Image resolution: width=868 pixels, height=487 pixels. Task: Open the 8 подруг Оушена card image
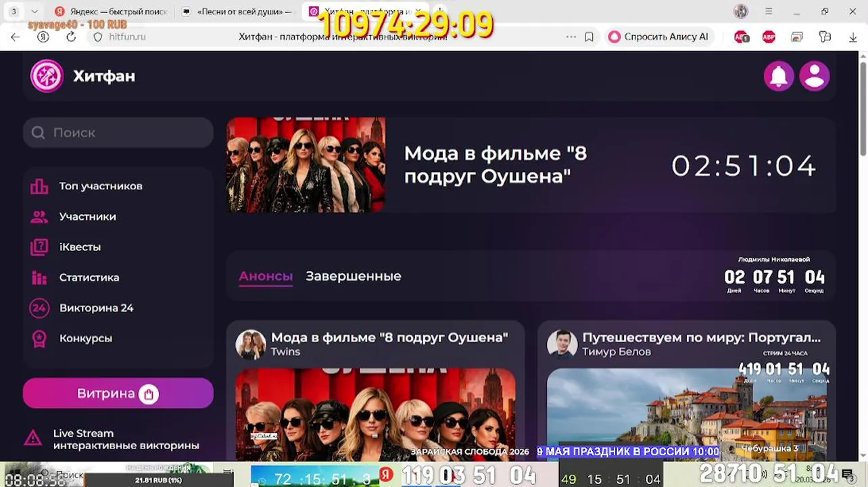pyautogui.click(x=375, y=415)
